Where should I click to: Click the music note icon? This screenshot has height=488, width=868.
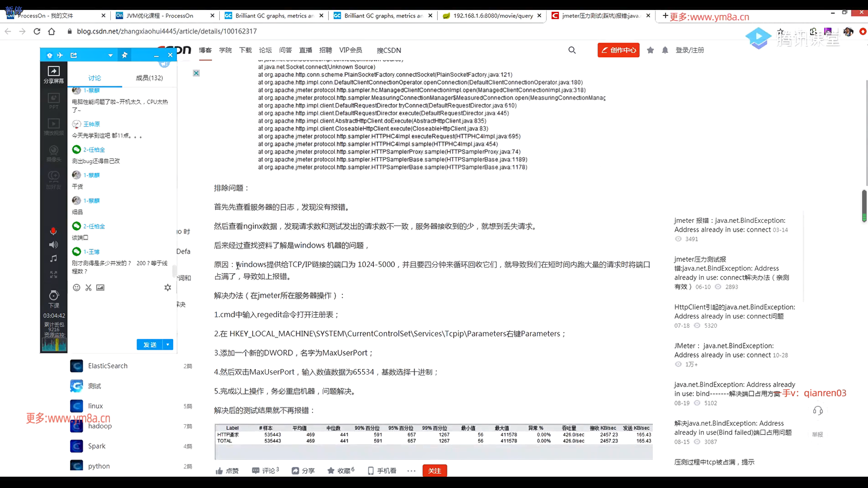[x=53, y=258]
